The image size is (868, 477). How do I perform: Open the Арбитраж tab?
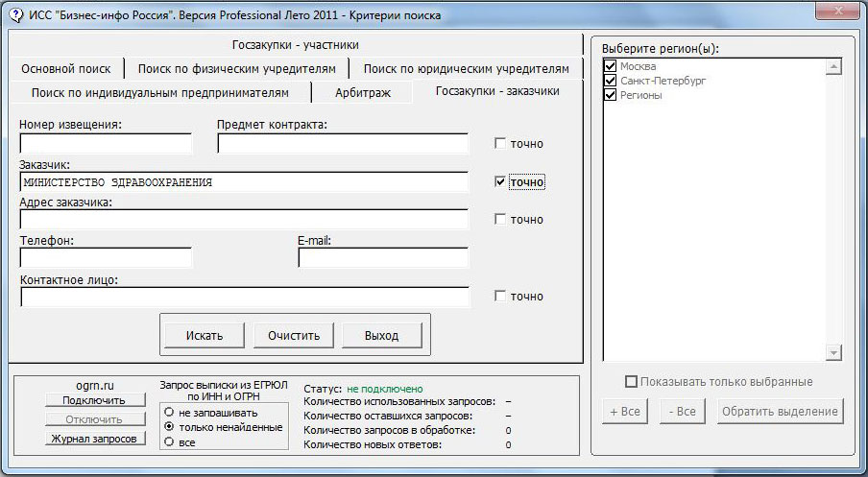point(364,92)
